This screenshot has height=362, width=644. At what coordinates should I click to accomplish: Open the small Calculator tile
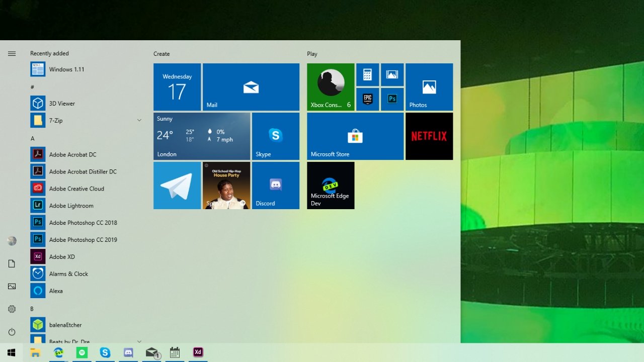pos(368,74)
